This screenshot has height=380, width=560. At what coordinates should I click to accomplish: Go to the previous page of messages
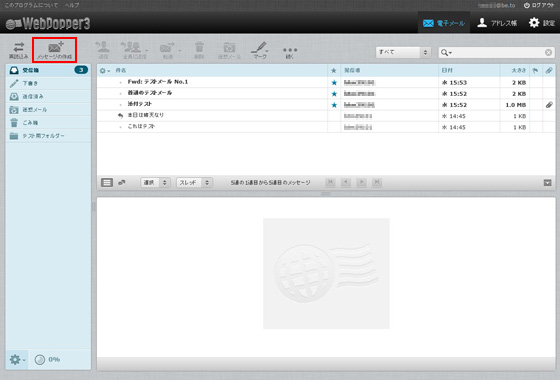346,182
